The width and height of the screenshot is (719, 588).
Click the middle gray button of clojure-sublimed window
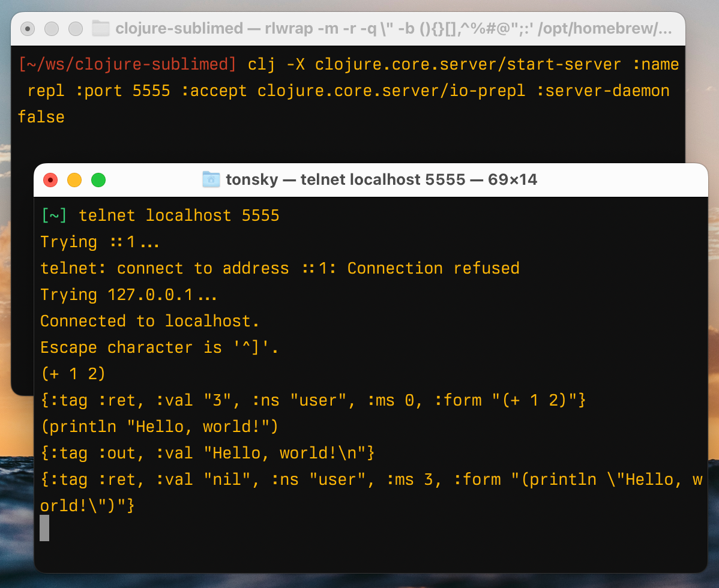pos(52,29)
